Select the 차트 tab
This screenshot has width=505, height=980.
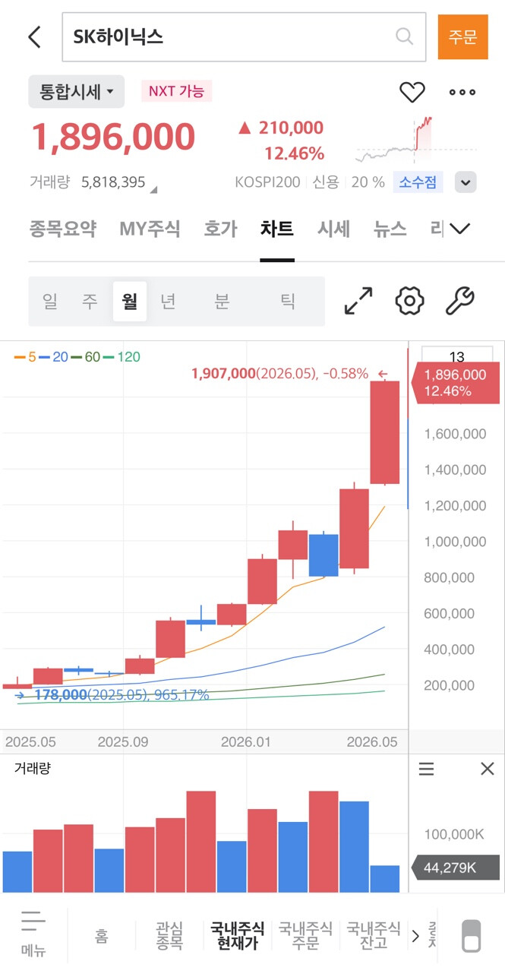(x=277, y=229)
